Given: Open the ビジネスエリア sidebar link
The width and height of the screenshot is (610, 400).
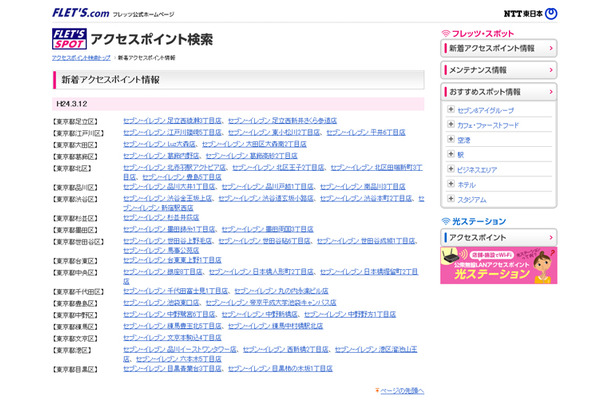Looking at the screenshot, I should (477, 170).
